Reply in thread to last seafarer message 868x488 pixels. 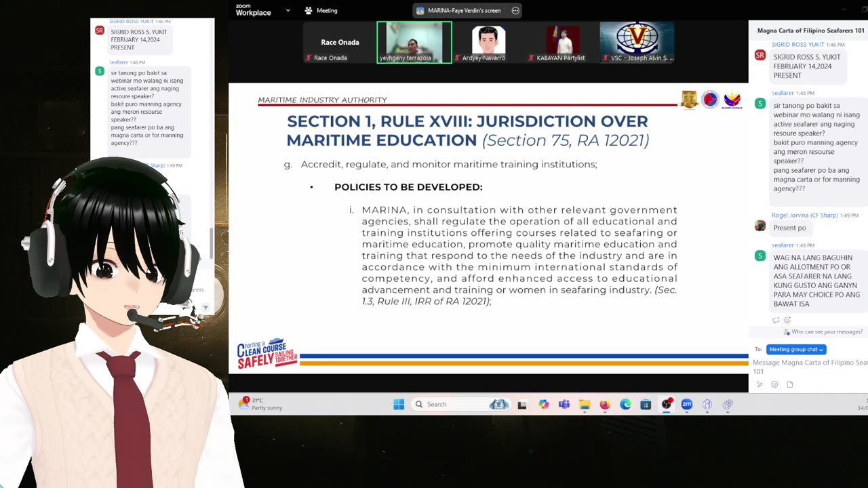tap(776, 320)
